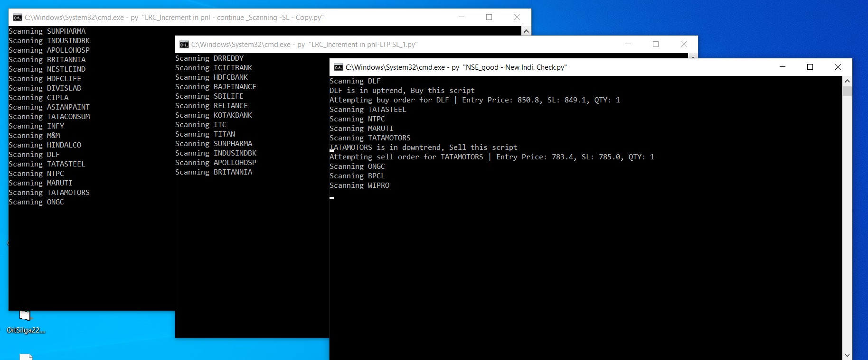Minimize the NSE_good New Indi. Check.py window
The image size is (868, 360).
coord(782,67)
